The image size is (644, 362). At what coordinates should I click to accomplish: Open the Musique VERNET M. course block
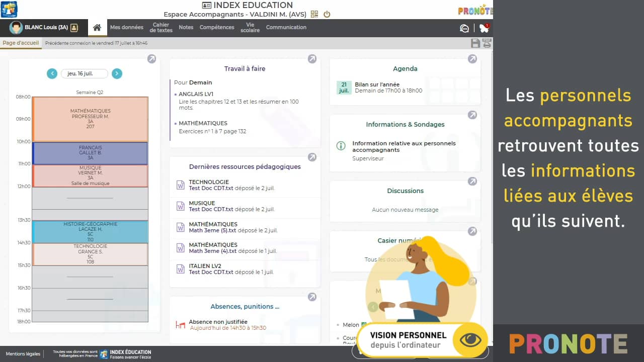tap(90, 176)
